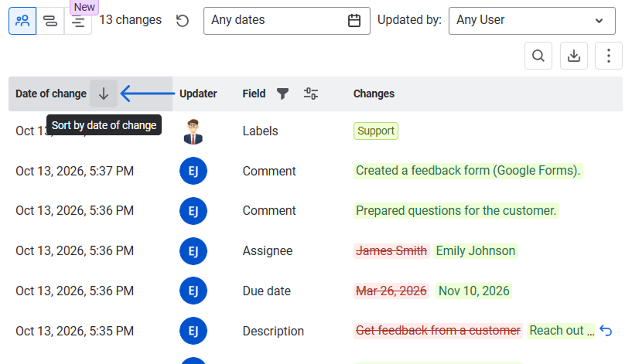632x364 pixels.
Task: Click the struck-through Mar 26, 2026 date
Action: [x=391, y=291]
